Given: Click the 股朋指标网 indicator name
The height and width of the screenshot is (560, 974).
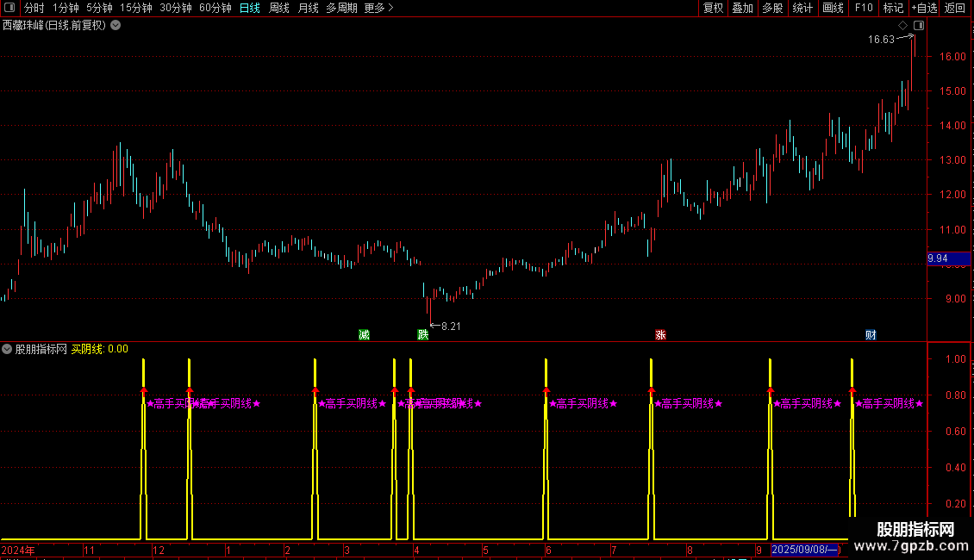Looking at the screenshot, I should pyautogui.click(x=41, y=349).
